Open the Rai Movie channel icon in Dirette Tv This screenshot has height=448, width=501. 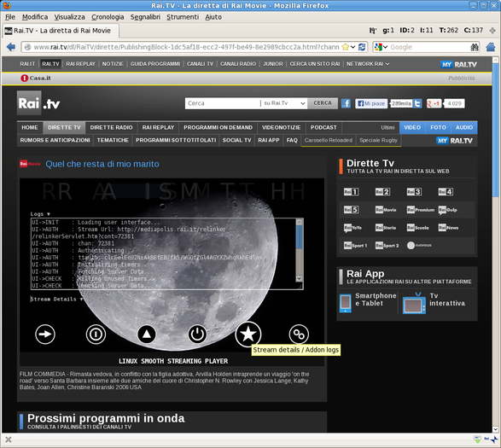click(386, 210)
